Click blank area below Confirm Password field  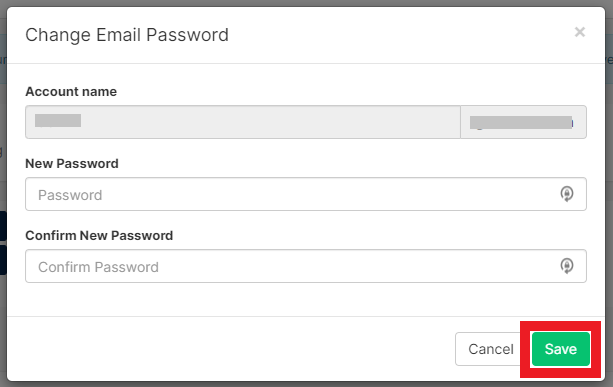pos(306,299)
